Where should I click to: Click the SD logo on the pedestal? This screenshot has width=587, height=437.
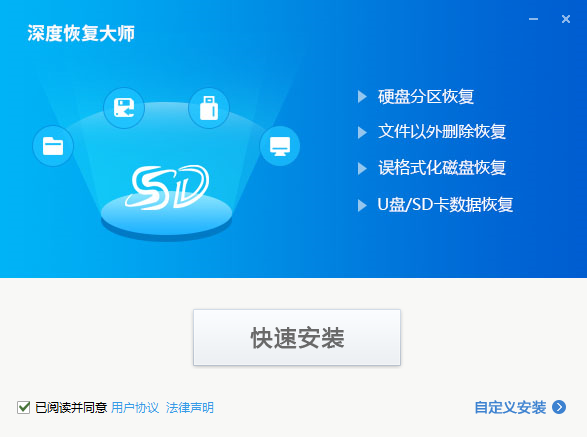point(167,187)
